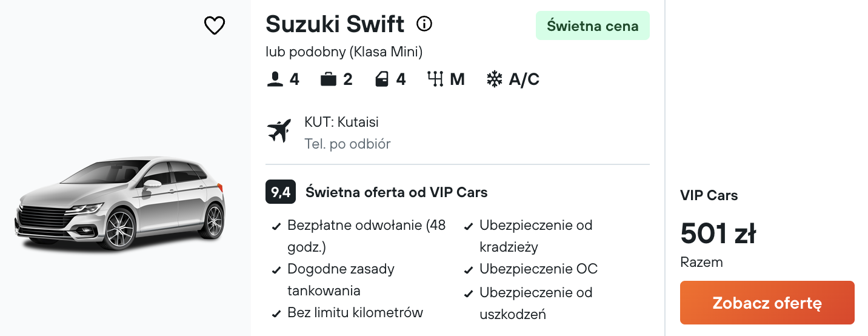Click the KUT: Kutaisi pickup location text
868x336 pixels.
341,122
